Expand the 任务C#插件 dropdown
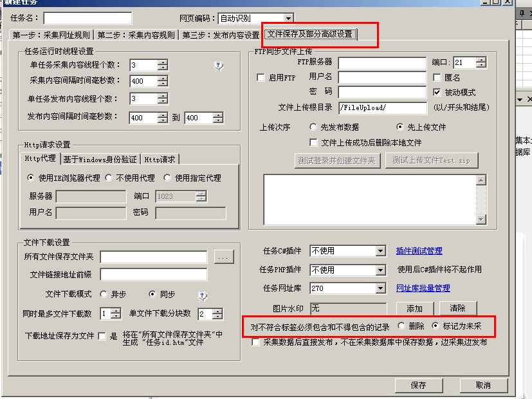Image resolution: width=532 pixels, height=399 pixels. pos(380,251)
